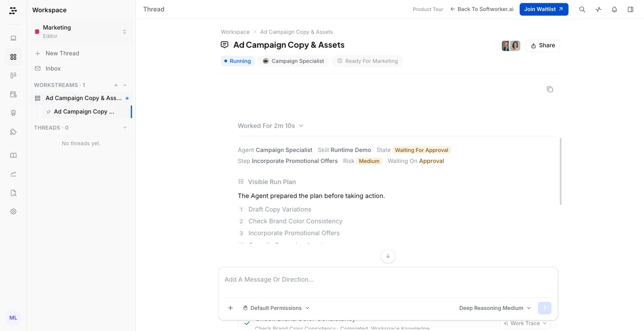Open notifications bell in top bar
This screenshot has height=331, width=644.
click(614, 9)
